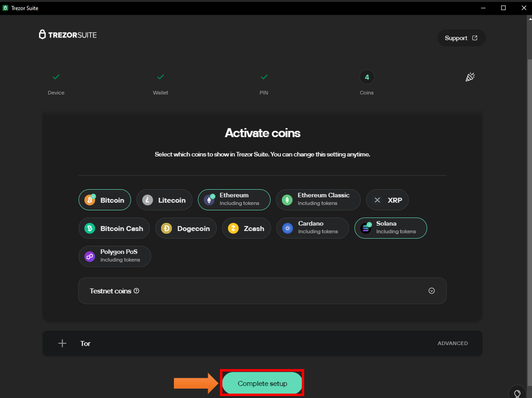
Task: Click the Complete setup button
Action: pyautogui.click(x=262, y=383)
